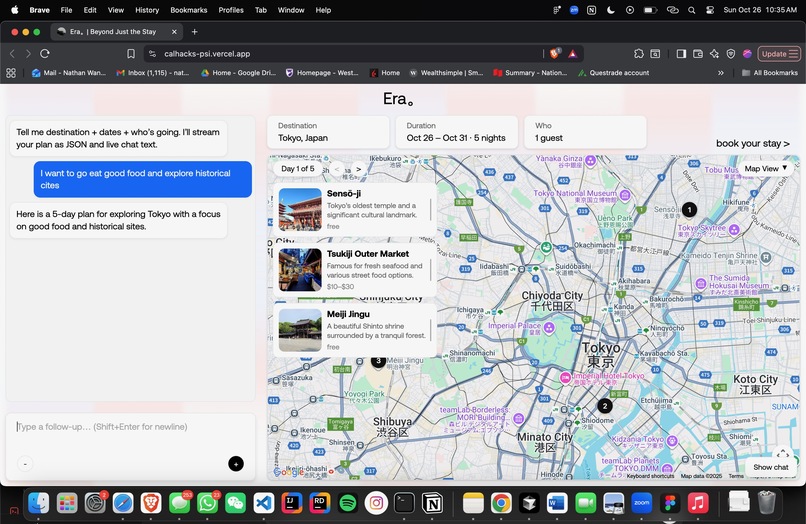Image resolution: width=806 pixels, height=524 pixels.
Task: Click the small minus button in chat box
Action: 25,464
